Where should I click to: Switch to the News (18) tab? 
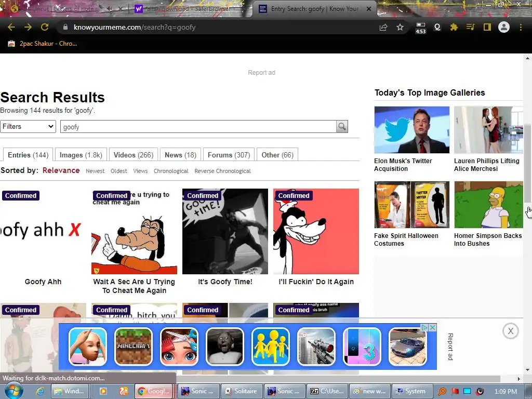click(x=180, y=155)
